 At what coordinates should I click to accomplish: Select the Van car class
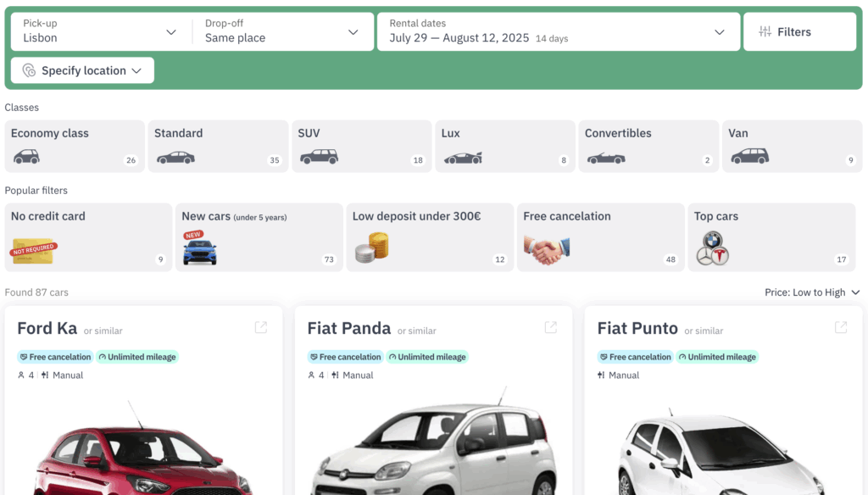[x=793, y=146]
